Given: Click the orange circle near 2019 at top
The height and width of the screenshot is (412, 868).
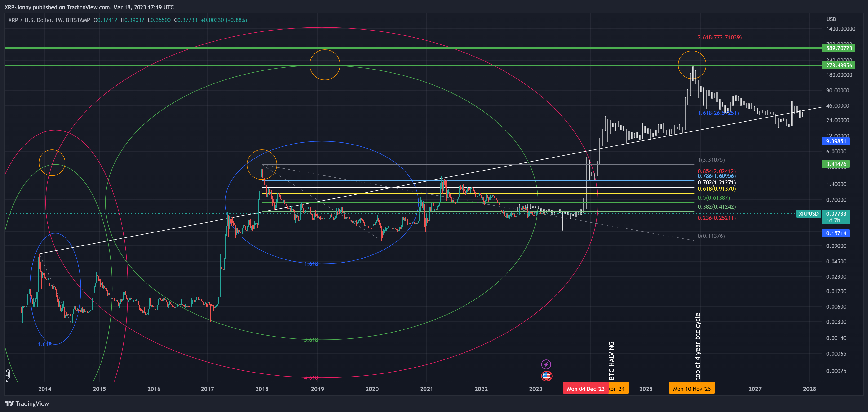Looking at the screenshot, I should tap(325, 65).
